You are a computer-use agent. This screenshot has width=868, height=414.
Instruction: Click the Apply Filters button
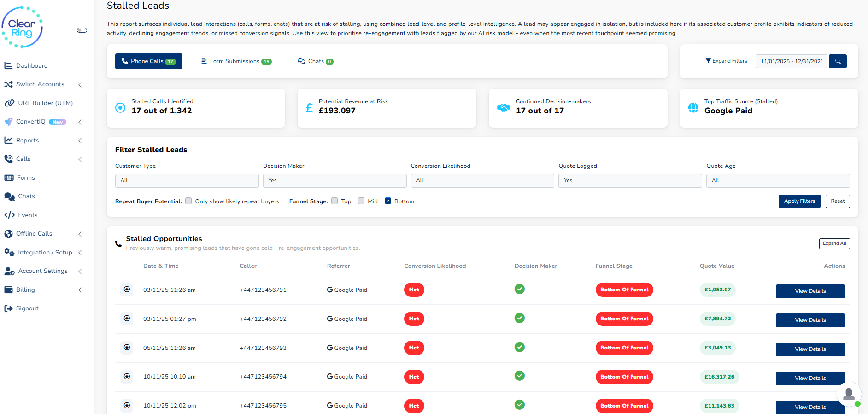(799, 201)
